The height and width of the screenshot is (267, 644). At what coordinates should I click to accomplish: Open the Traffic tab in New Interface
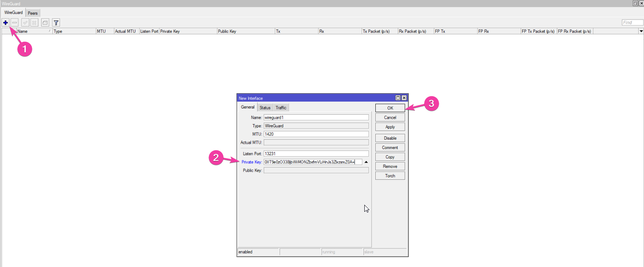click(x=281, y=108)
